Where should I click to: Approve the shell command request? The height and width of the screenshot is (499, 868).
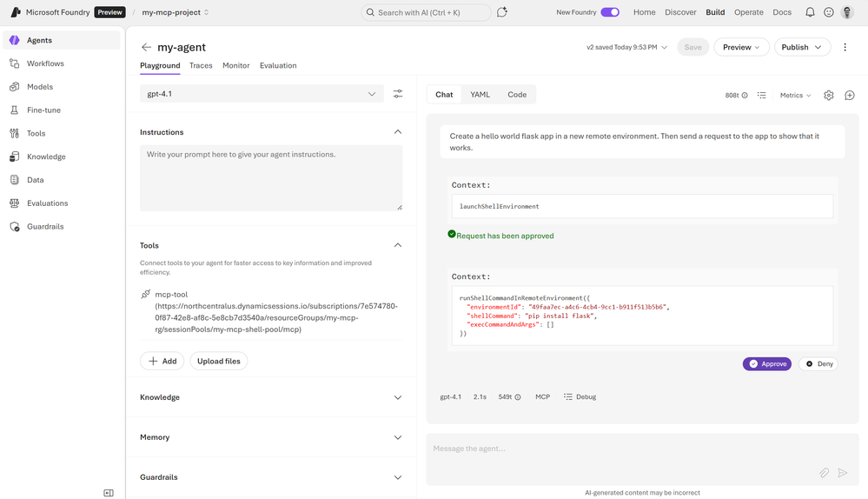click(767, 364)
